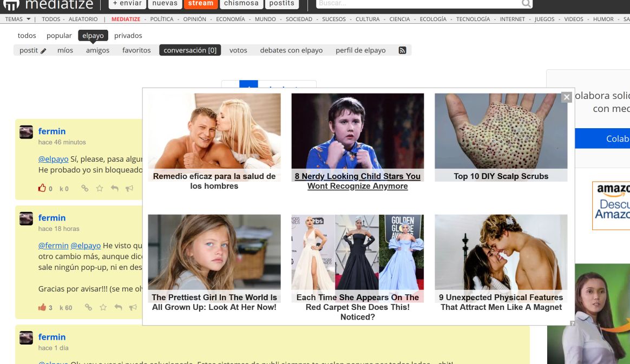
Task: Open 'debates con elpayo'
Action: pos(291,50)
